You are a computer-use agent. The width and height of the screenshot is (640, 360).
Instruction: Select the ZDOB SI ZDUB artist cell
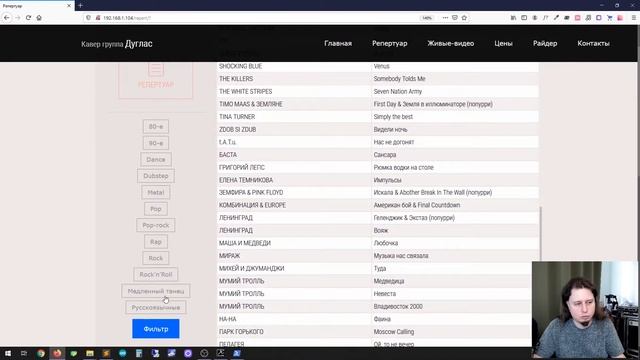click(x=294, y=129)
